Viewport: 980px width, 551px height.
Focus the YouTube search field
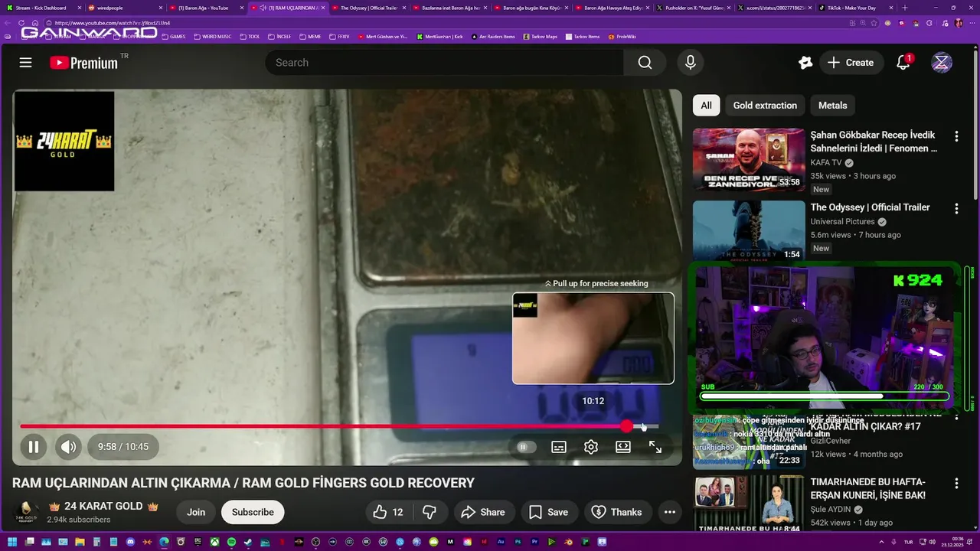pyautogui.click(x=444, y=63)
